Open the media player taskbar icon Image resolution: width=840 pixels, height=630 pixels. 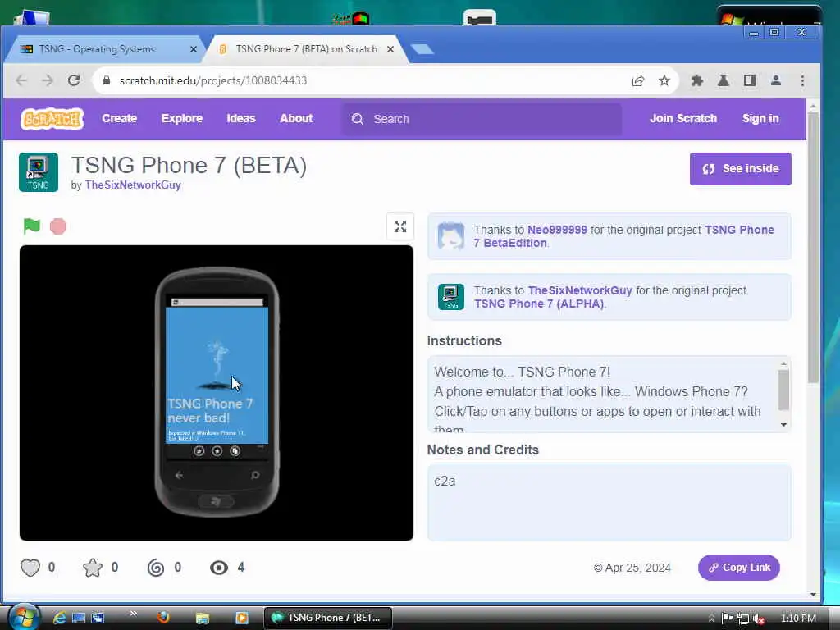(x=242, y=619)
